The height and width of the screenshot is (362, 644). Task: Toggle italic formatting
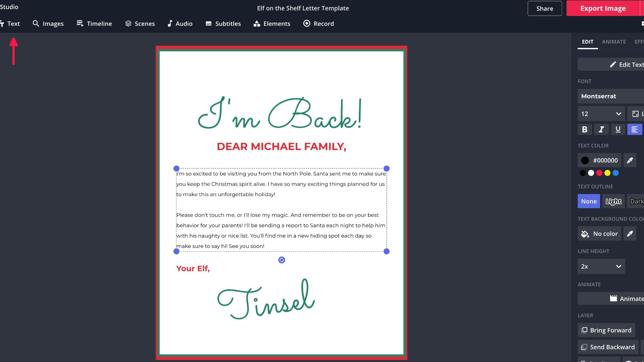click(x=601, y=129)
